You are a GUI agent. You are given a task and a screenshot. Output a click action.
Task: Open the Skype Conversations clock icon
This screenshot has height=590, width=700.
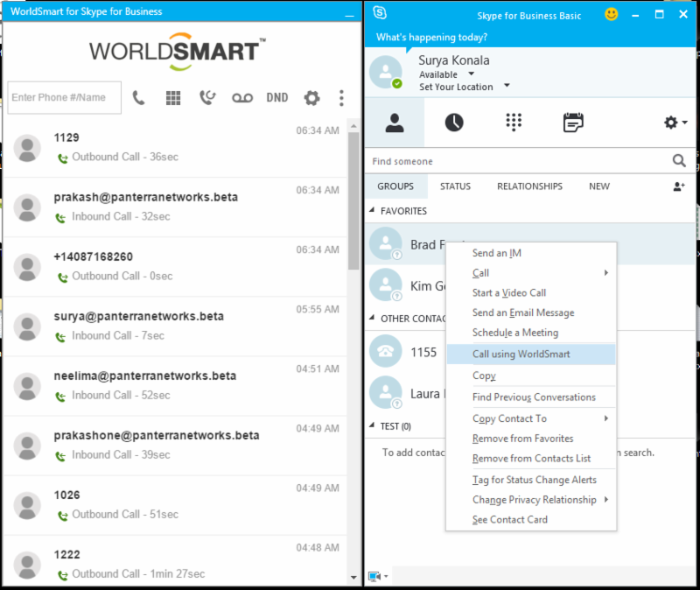(x=454, y=123)
